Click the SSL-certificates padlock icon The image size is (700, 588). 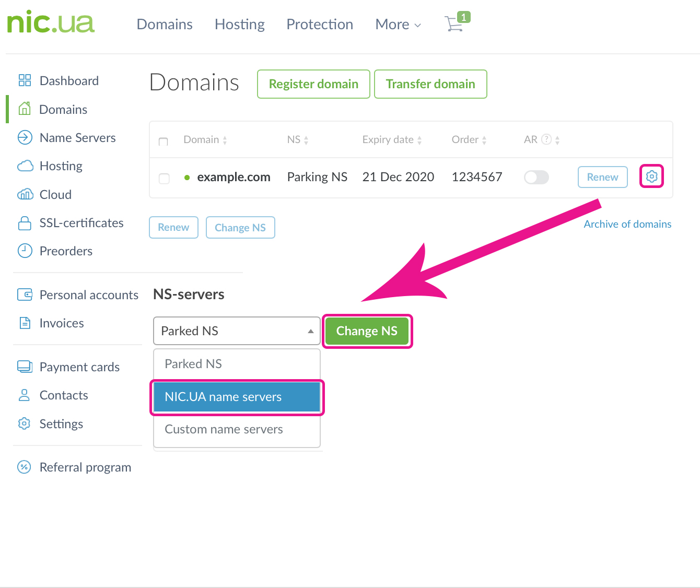pyautogui.click(x=25, y=223)
